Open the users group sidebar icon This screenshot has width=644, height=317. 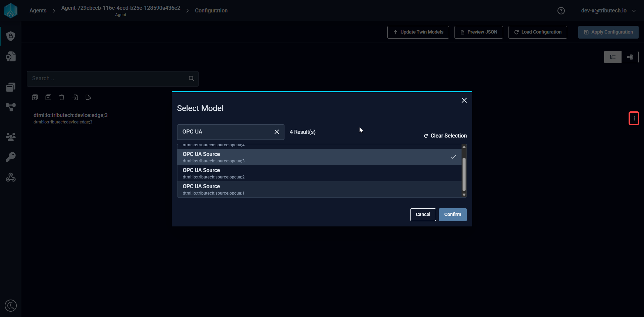pos(11,137)
